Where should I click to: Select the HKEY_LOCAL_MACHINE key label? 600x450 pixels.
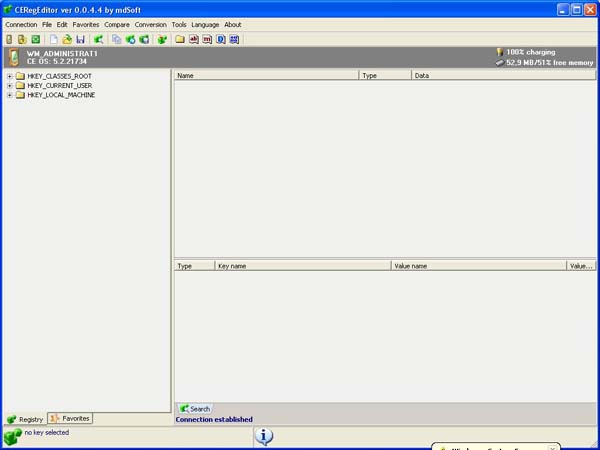pyautogui.click(x=61, y=95)
